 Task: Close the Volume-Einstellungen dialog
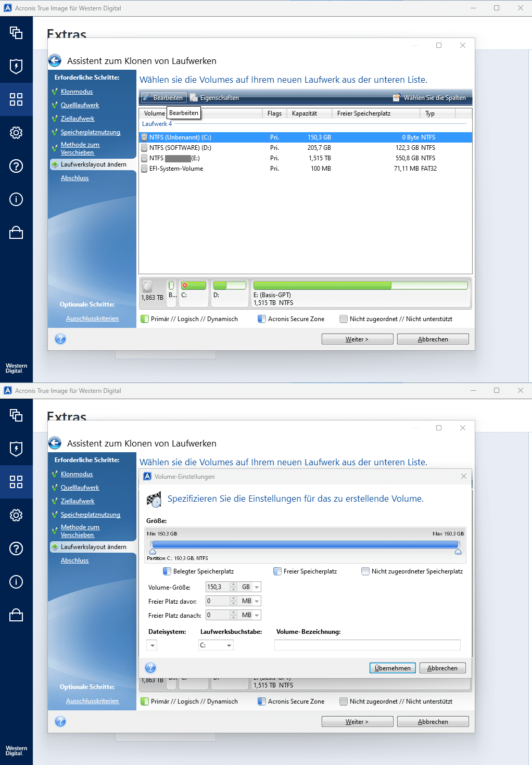coord(464,476)
